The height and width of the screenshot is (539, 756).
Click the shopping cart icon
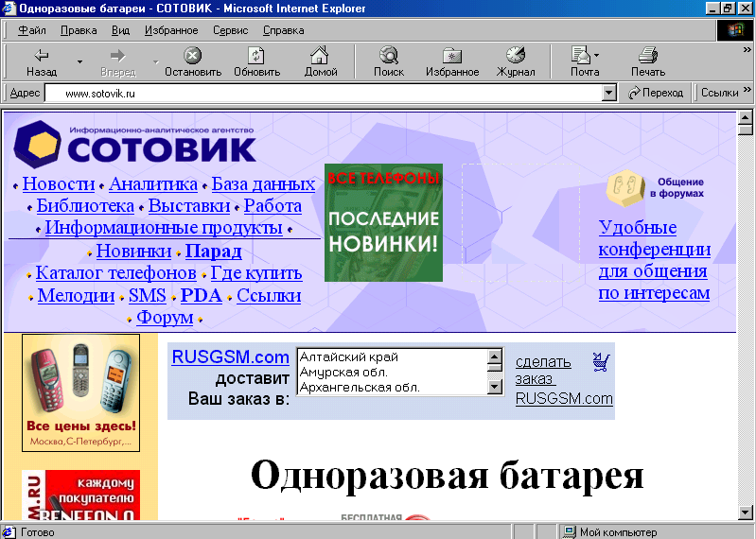[601, 362]
